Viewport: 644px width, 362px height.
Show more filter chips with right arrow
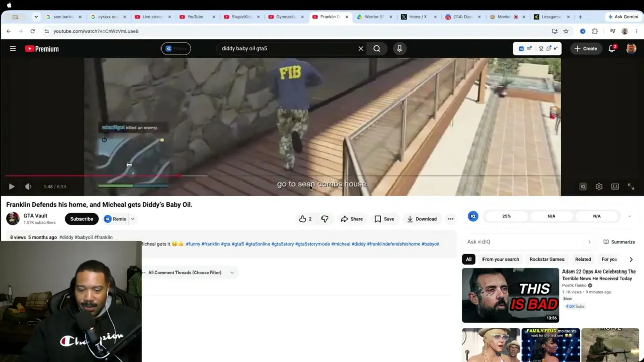[631, 259]
